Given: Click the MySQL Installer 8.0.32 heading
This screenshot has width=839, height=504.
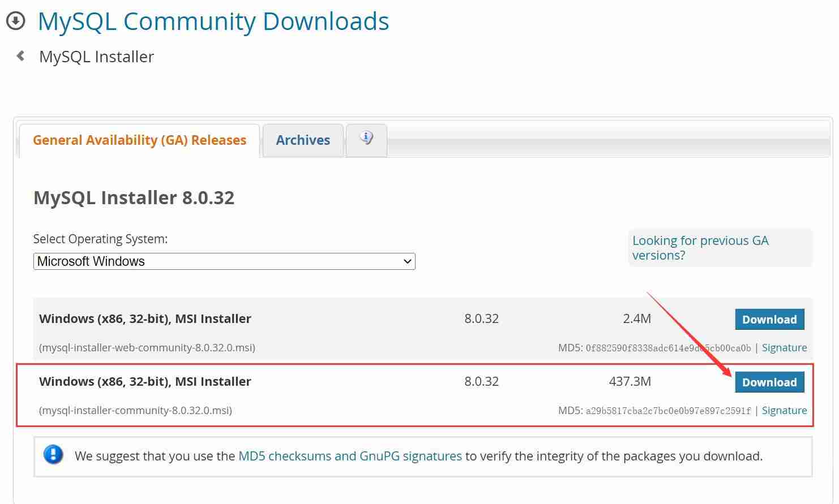Looking at the screenshot, I should [x=134, y=198].
